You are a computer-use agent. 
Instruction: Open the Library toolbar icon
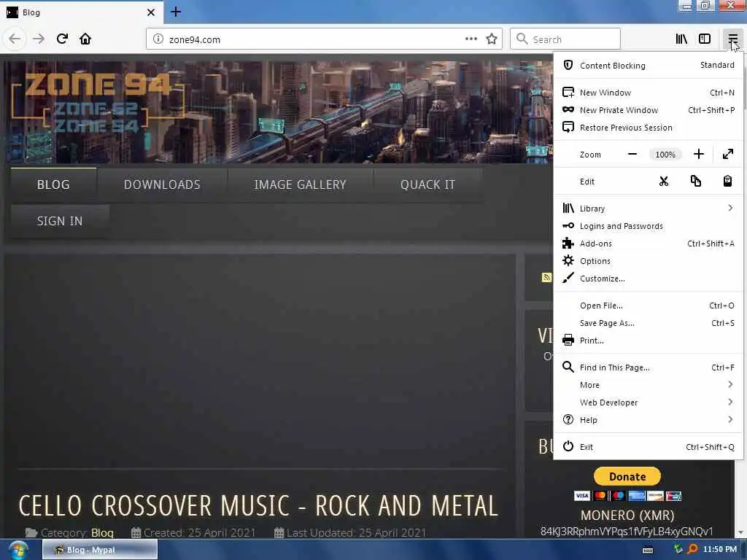[x=682, y=39]
